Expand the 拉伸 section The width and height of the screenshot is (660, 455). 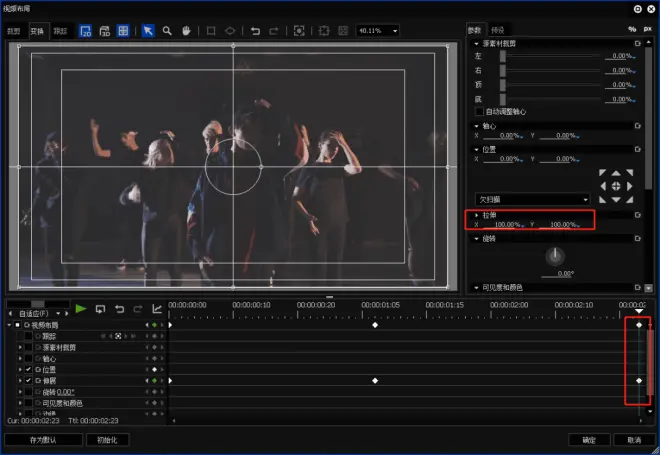coord(476,215)
